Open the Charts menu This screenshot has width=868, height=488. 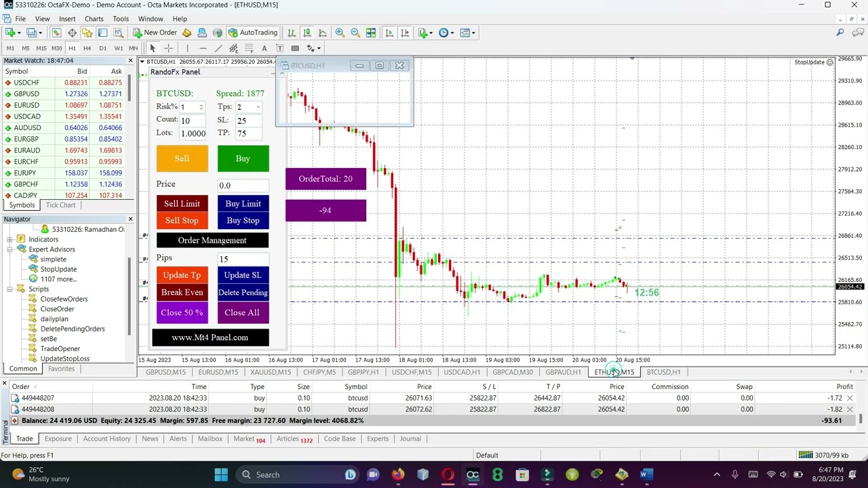click(94, 19)
